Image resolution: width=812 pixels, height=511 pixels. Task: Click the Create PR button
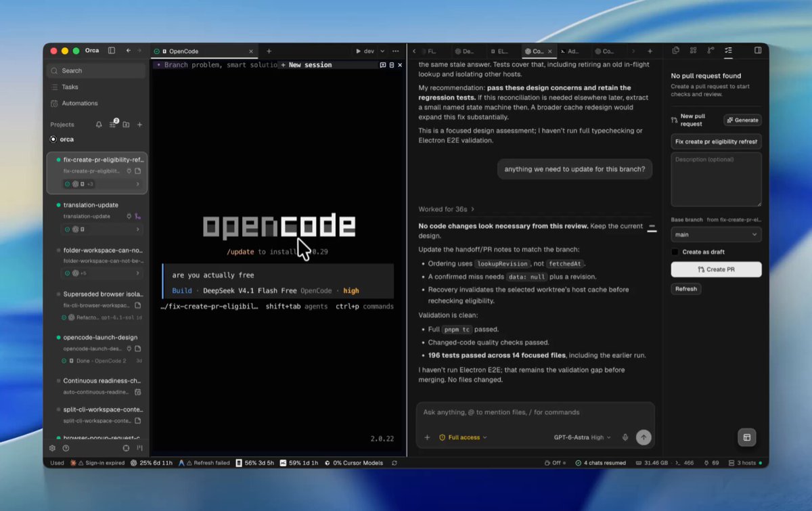(716, 269)
